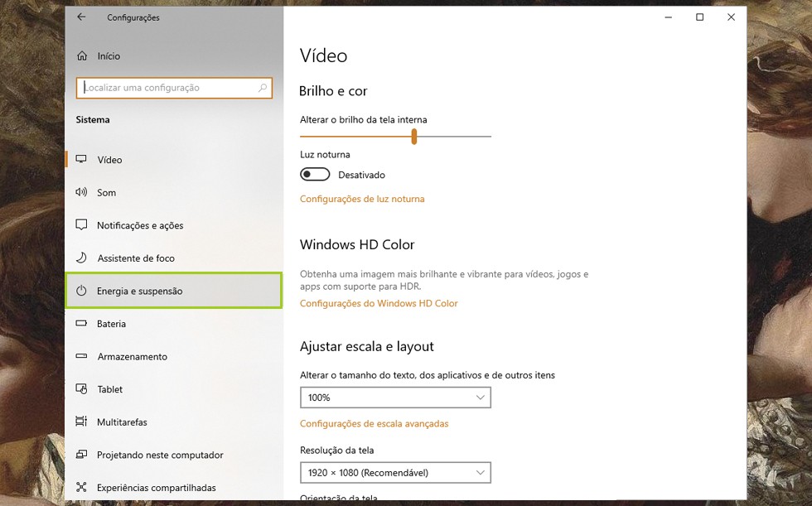
Task: Click the Início home icon
Action: (82, 55)
